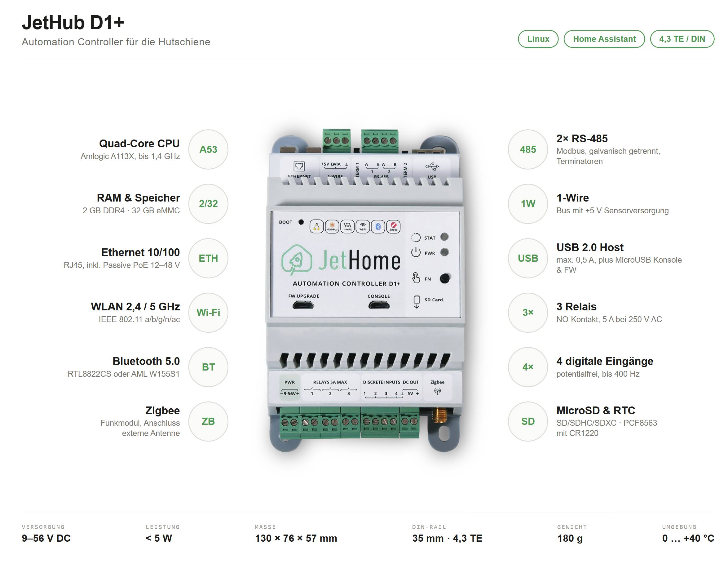Click 'Amlogic A113X, bis 1,4 GHz' text
The image size is (728, 564).
[130, 157]
